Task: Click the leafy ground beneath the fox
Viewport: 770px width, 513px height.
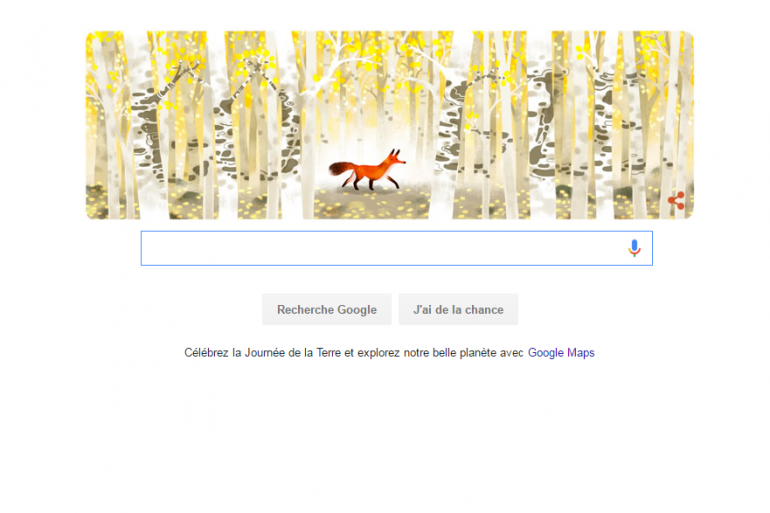Action: coord(371,203)
